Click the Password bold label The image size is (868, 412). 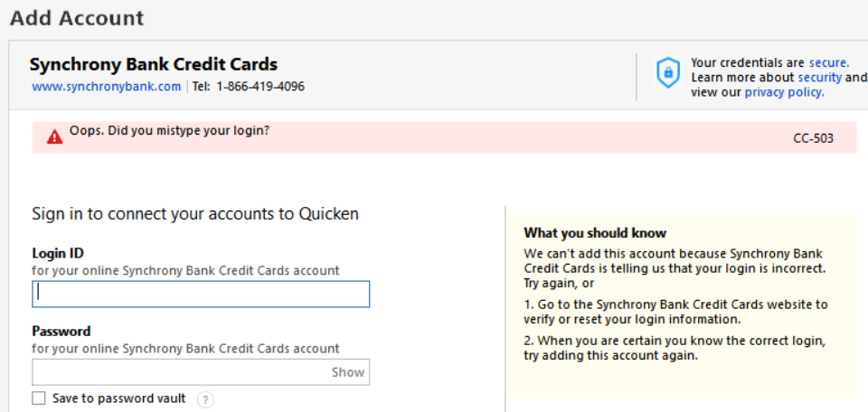click(x=61, y=332)
